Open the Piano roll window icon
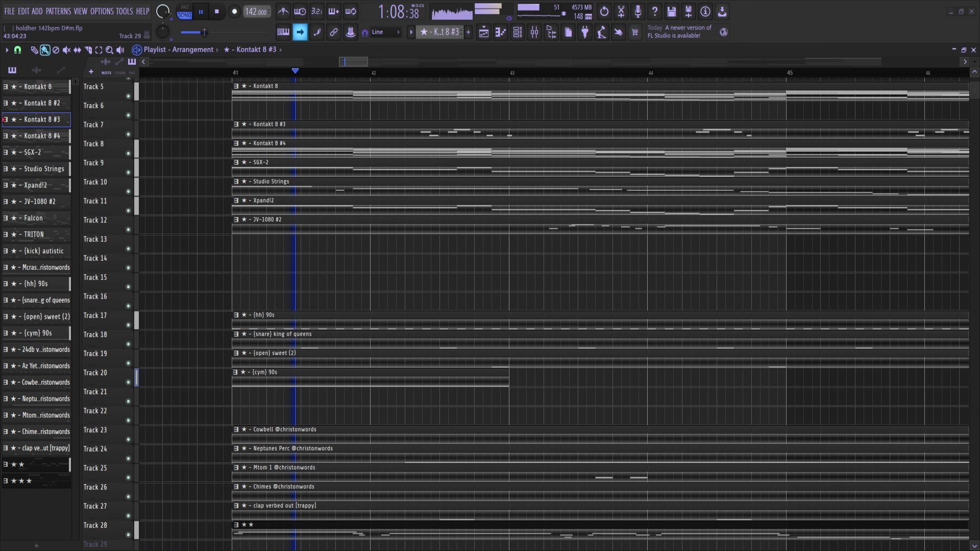Viewport: 980px width, 551px height. [500, 32]
